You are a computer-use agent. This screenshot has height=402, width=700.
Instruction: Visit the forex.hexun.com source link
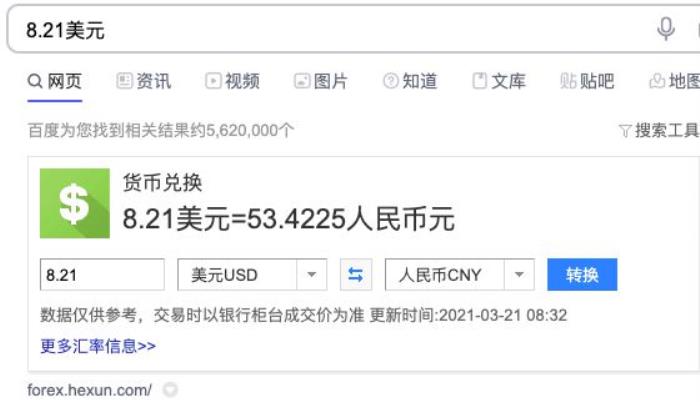point(90,390)
